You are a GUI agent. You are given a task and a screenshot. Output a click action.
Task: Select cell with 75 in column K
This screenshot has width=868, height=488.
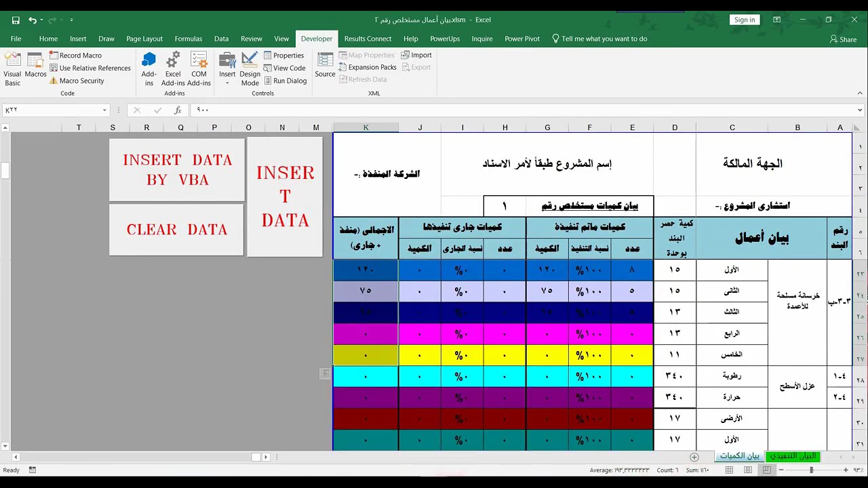pyautogui.click(x=366, y=291)
